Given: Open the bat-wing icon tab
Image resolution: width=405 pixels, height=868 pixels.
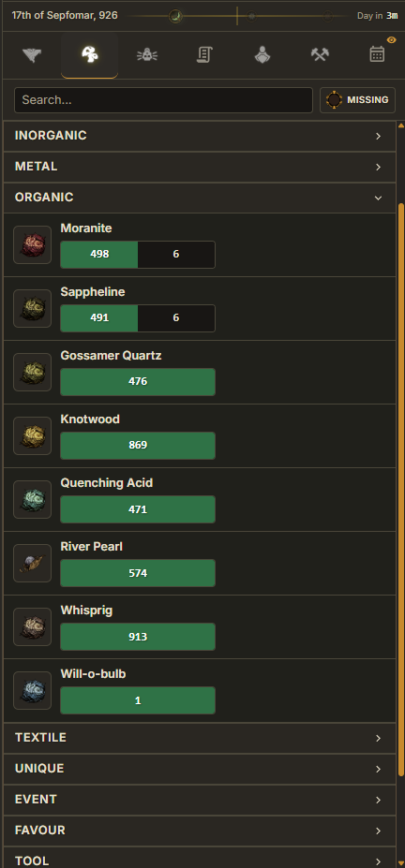Looking at the screenshot, I should coord(32,55).
